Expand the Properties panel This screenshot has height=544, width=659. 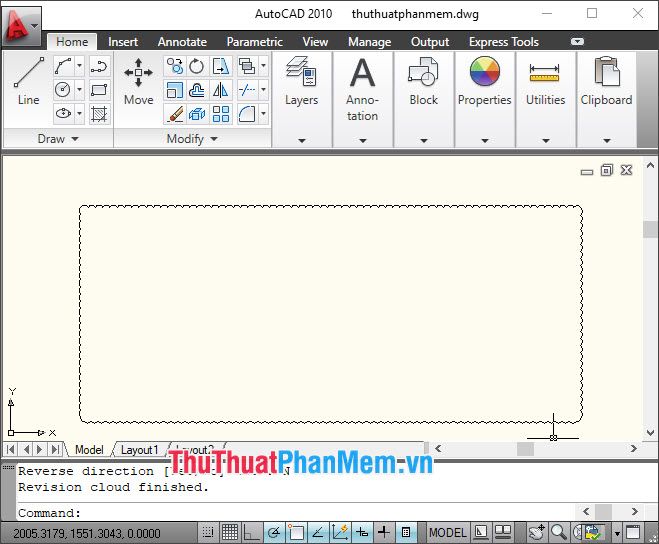pyautogui.click(x=485, y=141)
